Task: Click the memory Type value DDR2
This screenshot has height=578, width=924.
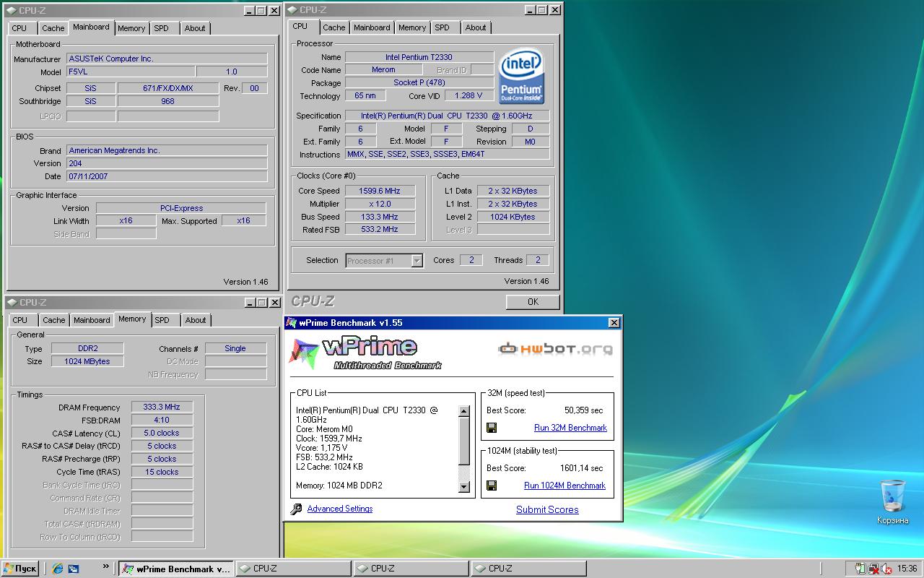Action: click(88, 348)
